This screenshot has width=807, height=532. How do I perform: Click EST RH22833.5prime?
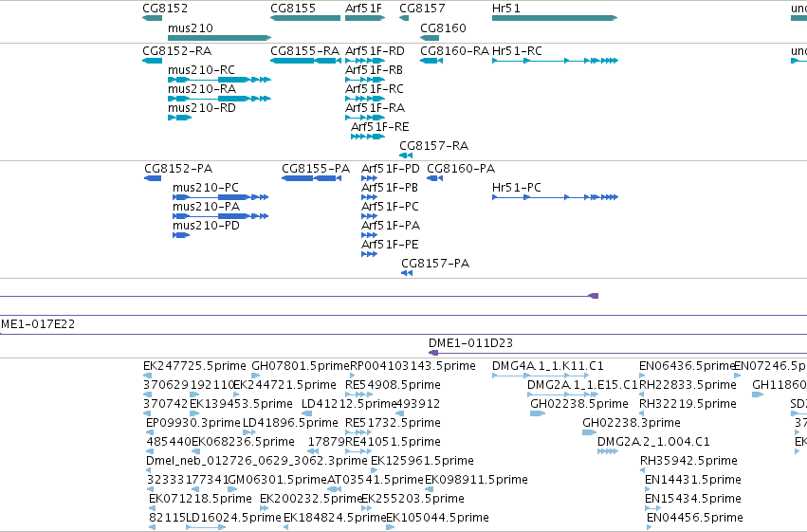pyautogui.click(x=642, y=394)
